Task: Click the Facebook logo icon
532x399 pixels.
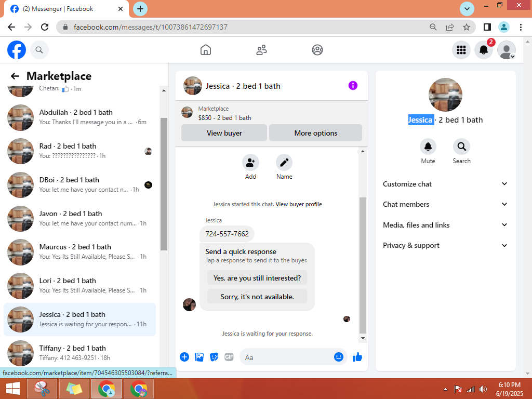Action: pyautogui.click(x=17, y=50)
